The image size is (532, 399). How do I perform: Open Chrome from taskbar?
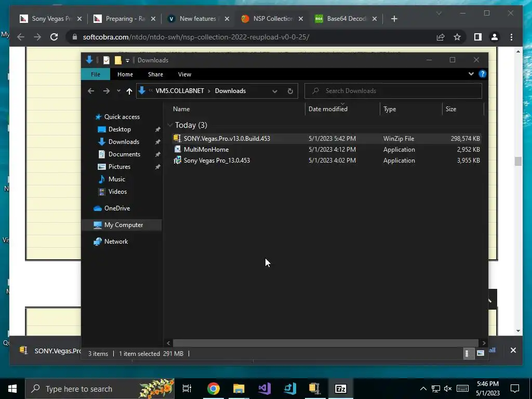[214, 389]
